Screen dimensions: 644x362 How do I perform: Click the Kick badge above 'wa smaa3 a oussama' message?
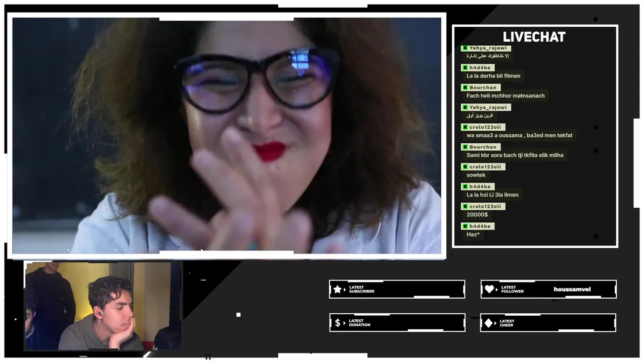465,127
